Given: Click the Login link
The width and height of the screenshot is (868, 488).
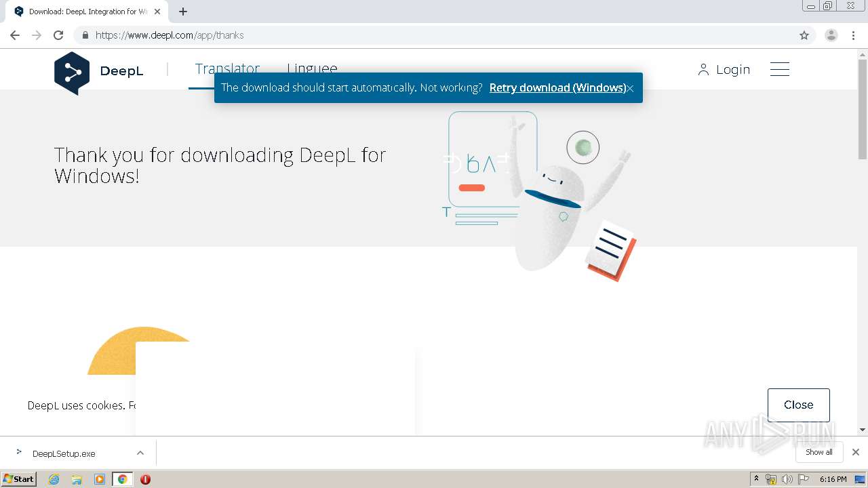Looking at the screenshot, I should 724,70.
